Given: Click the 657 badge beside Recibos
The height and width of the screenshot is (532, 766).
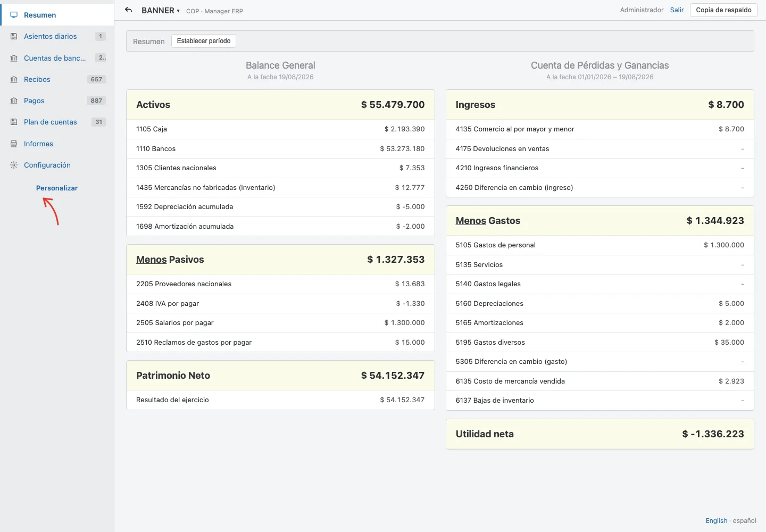Looking at the screenshot, I should point(96,79).
